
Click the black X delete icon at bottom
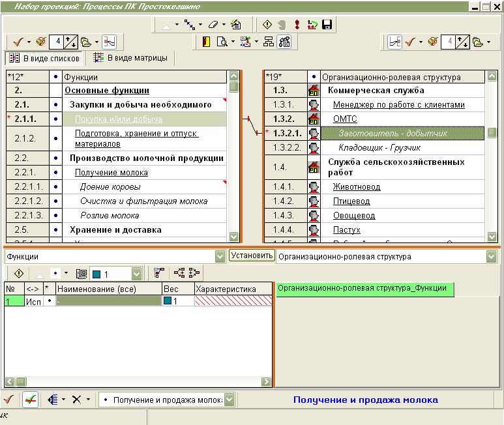76,400
